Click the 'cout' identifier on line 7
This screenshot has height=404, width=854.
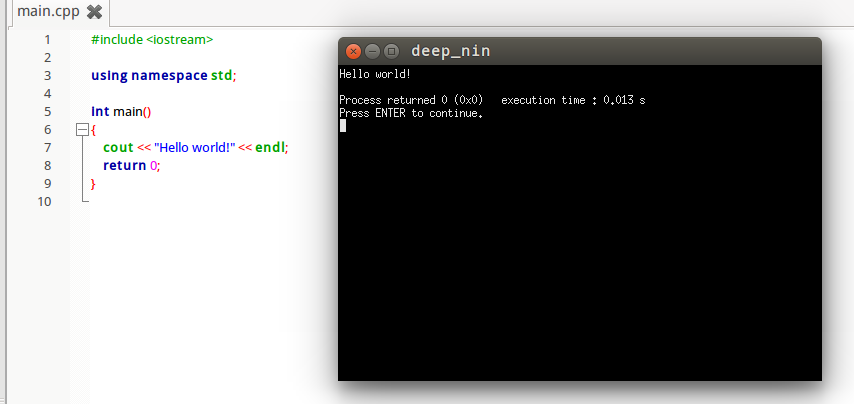pyautogui.click(x=118, y=148)
